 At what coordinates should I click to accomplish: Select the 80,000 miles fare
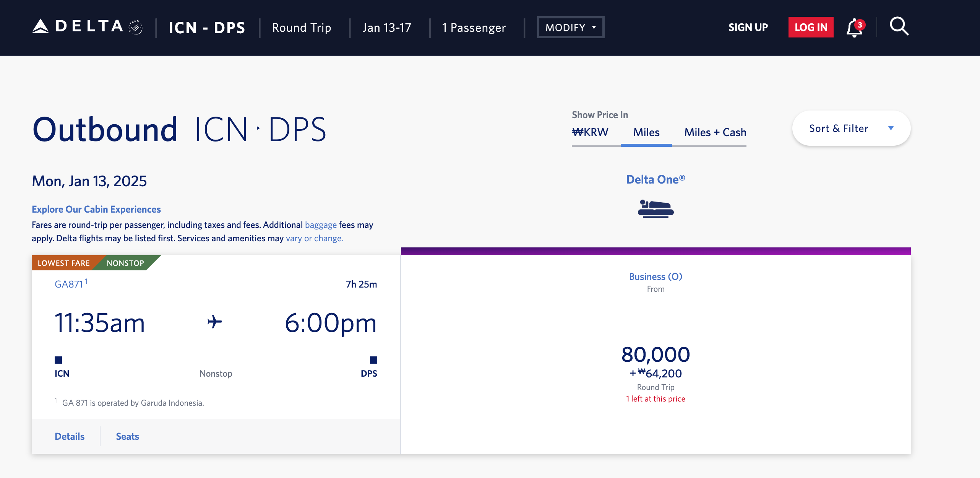pyautogui.click(x=655, y=354)
